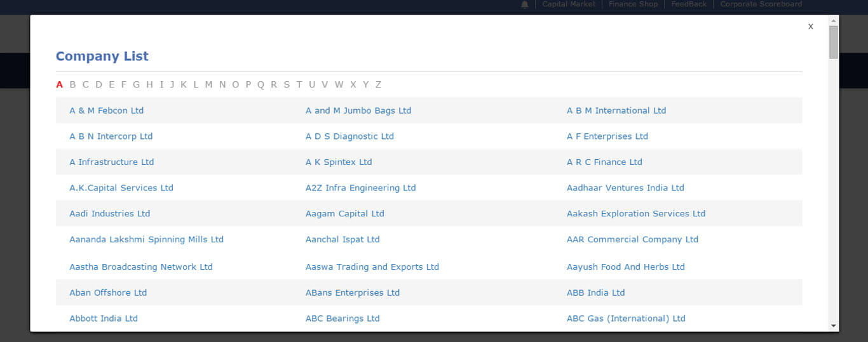868x342 pixels.
Task: Open Aakash Exploration Services Ltd
Action: (x=636, y=214)
